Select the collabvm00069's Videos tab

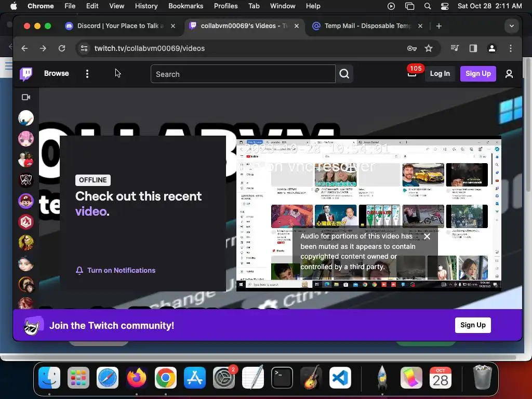click(x=244, y=26)
